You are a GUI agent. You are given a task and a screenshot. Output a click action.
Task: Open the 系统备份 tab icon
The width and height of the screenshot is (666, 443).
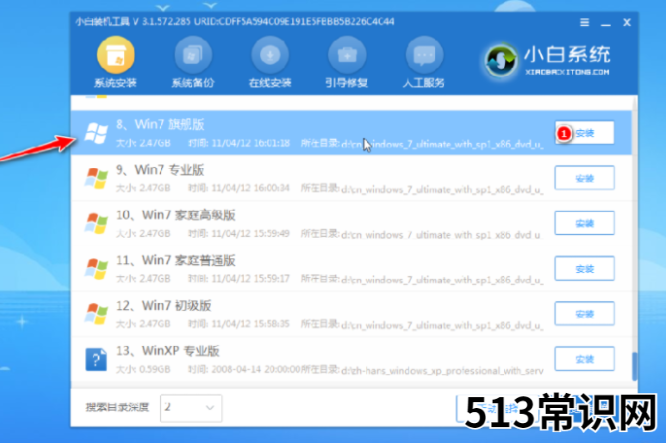193,55
